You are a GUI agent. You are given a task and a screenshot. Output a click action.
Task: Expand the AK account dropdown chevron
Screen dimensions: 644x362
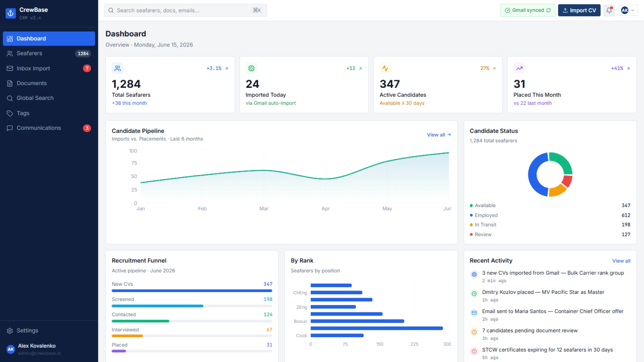coord(633,10)
